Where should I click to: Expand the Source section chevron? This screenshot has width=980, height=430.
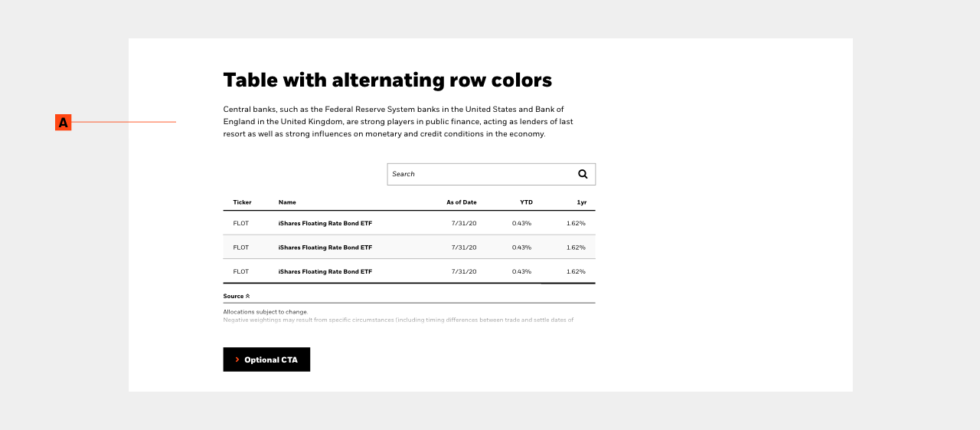coord(247,296)
